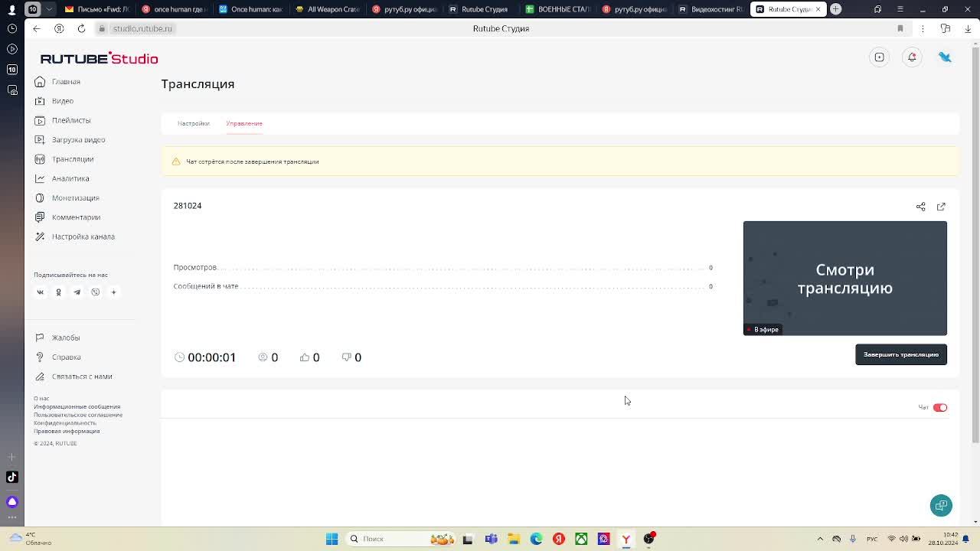Open the VK social link icon
The height and width of the screenshot is (551, 980).
[41, 292]
